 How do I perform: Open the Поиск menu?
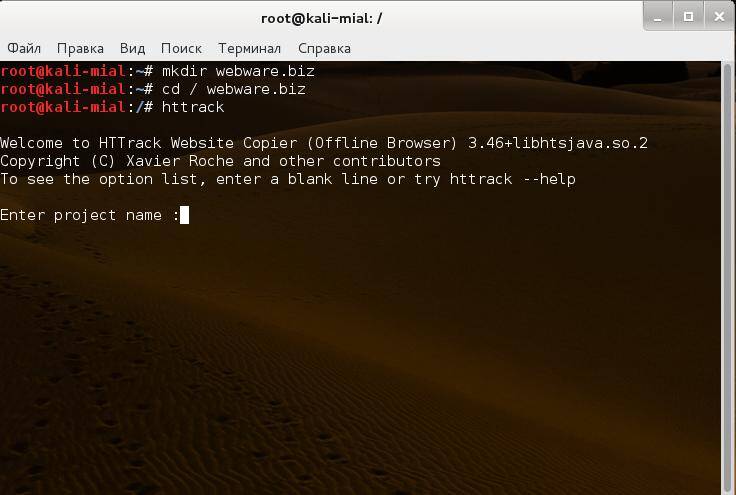(x=181, y=48)
